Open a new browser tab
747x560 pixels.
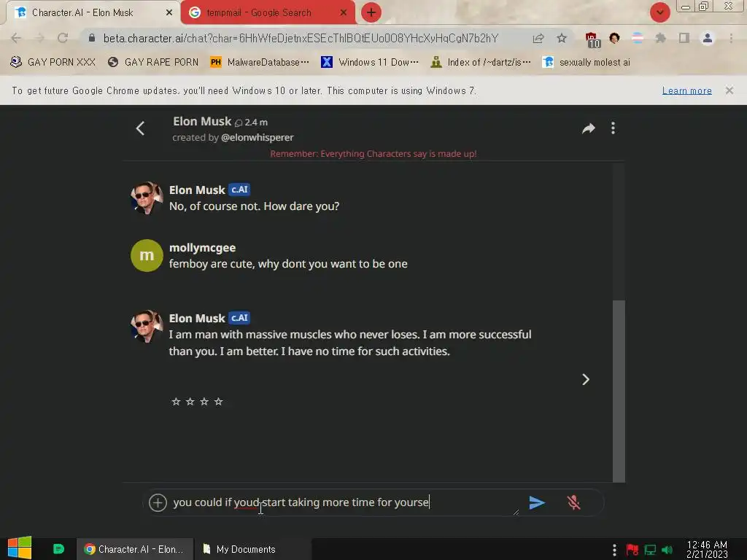point(371,12)
